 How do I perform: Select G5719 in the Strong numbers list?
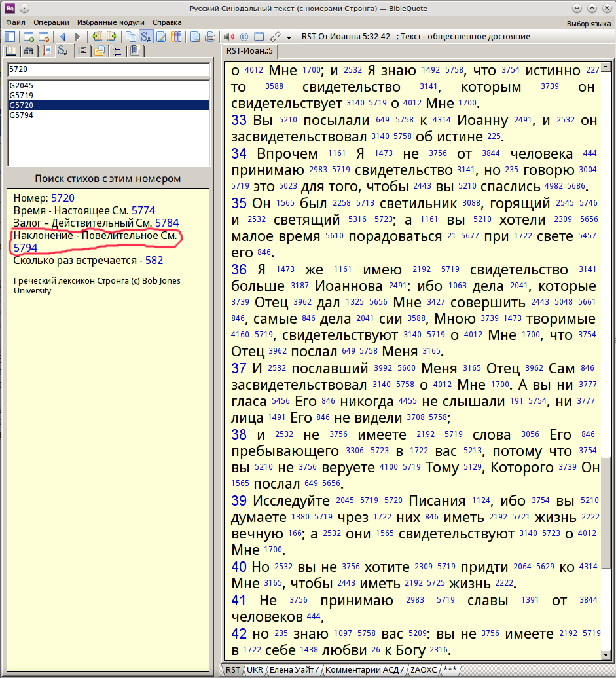click(x=22, y=95)
